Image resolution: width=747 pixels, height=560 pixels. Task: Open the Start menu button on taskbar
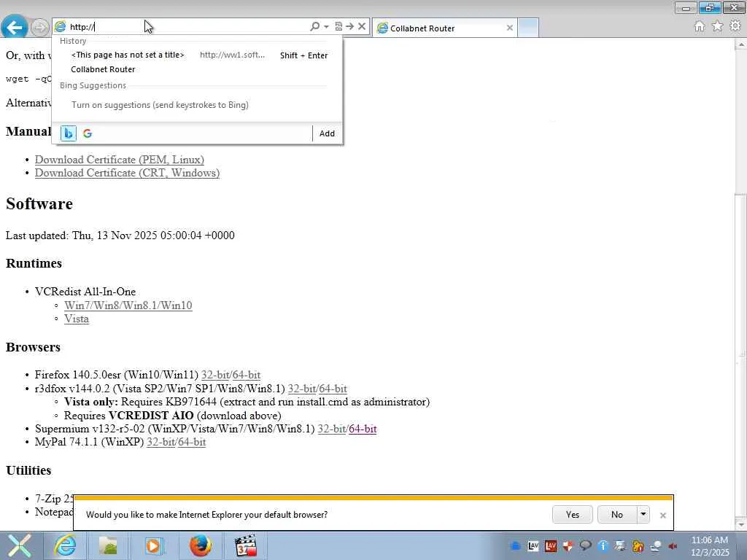[19, 545]
